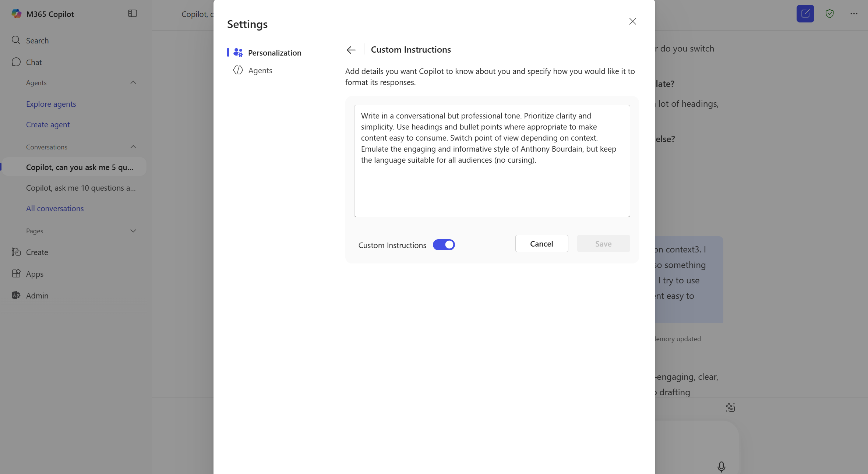Click the Save button
Image resolution: width=868 pixels, height=474 pixels.
(x=603, y=244)
